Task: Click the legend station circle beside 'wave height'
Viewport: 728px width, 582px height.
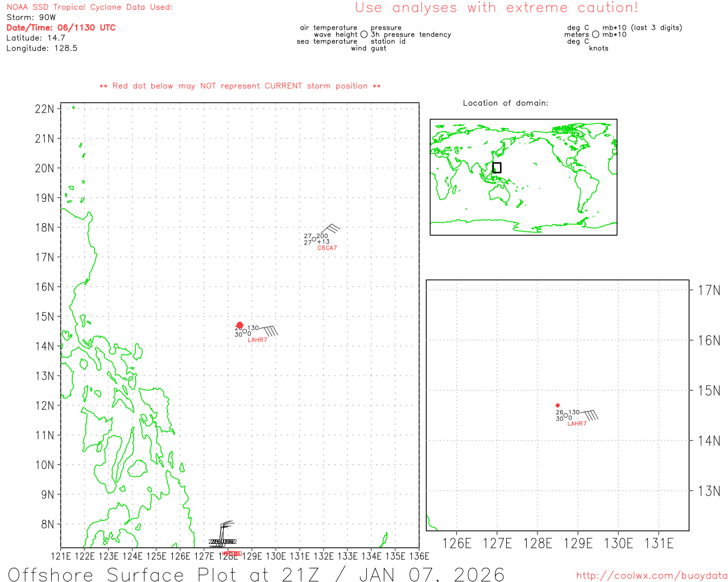Action: [364, 35]
